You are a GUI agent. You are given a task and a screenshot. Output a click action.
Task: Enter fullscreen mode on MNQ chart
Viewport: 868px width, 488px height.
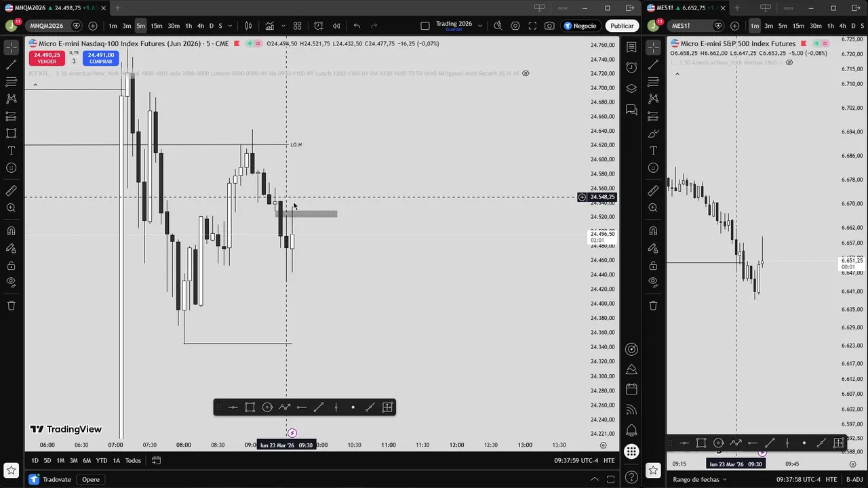[532, 26]
